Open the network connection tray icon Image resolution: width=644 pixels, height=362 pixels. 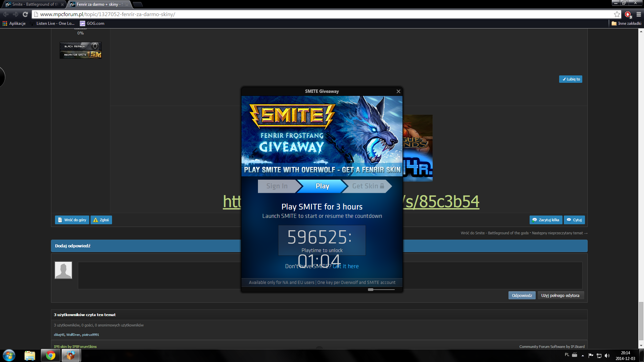599,355
